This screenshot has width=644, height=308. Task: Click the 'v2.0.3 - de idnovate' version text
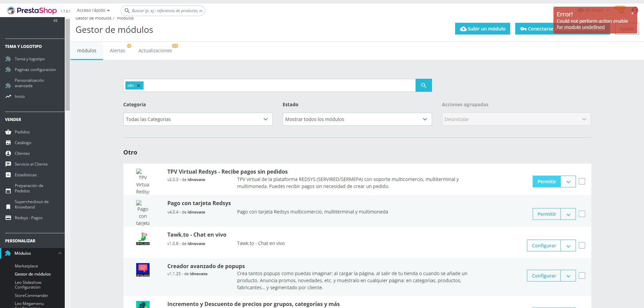coord(186,180)
